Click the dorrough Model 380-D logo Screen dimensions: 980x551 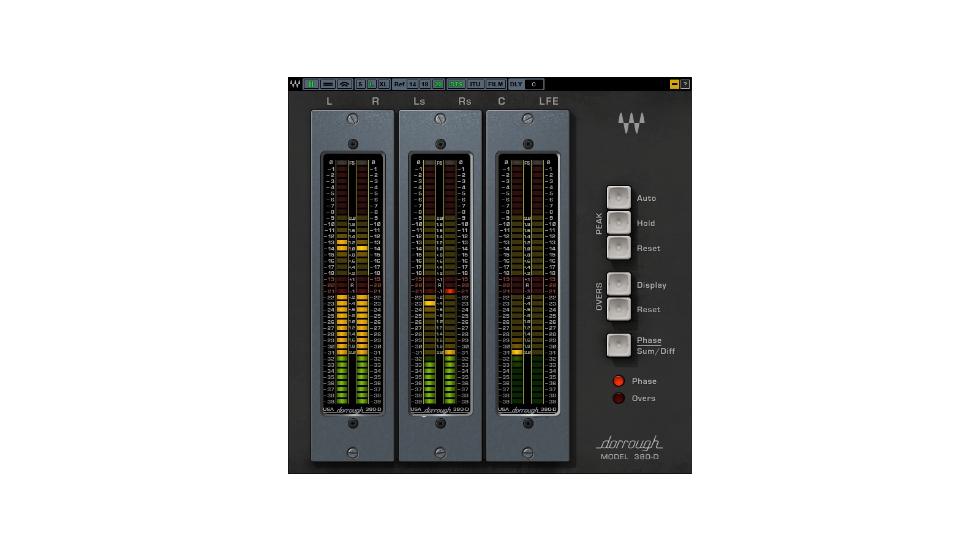630,448
